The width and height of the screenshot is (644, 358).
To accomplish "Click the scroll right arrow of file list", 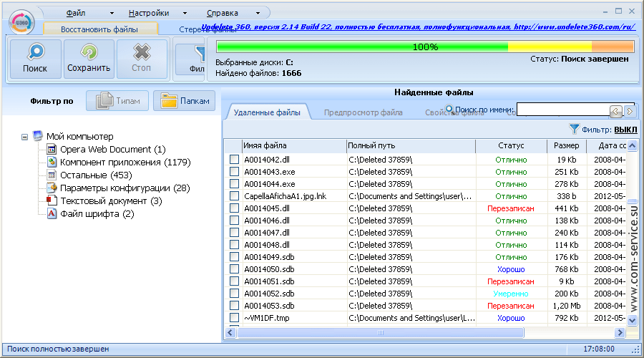I will tap(620, 332).
